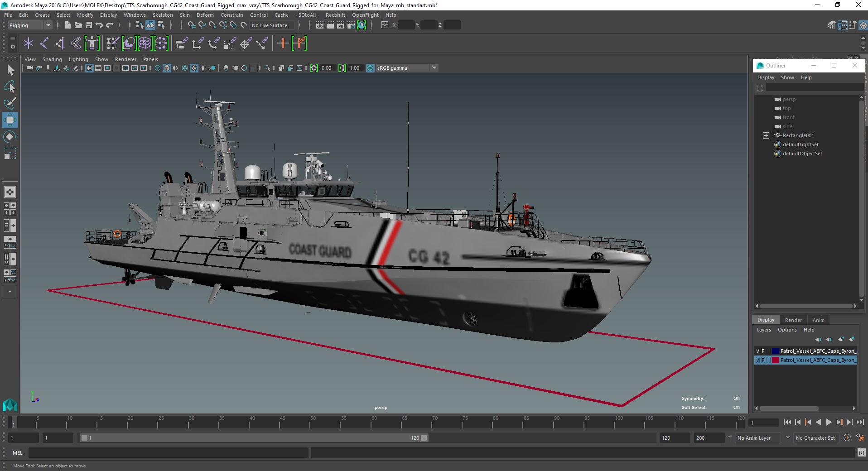Select the arrow Select tool in toolbox
The height and width of the screenshot is (471, 868).
[x=10, y=70]
